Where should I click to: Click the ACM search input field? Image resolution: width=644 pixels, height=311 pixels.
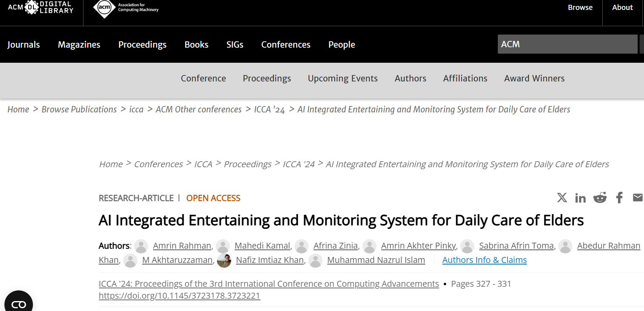click(x=567, y=44)
